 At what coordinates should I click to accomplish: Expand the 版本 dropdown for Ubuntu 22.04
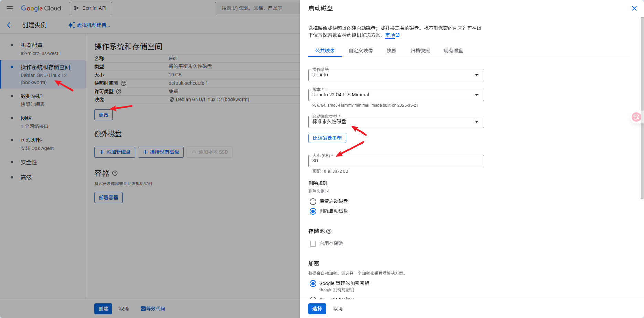[x=396, y=95]
